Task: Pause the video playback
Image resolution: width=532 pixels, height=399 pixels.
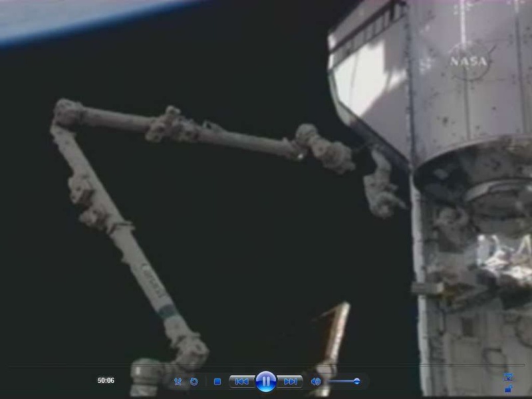Action: click(265, 381)
